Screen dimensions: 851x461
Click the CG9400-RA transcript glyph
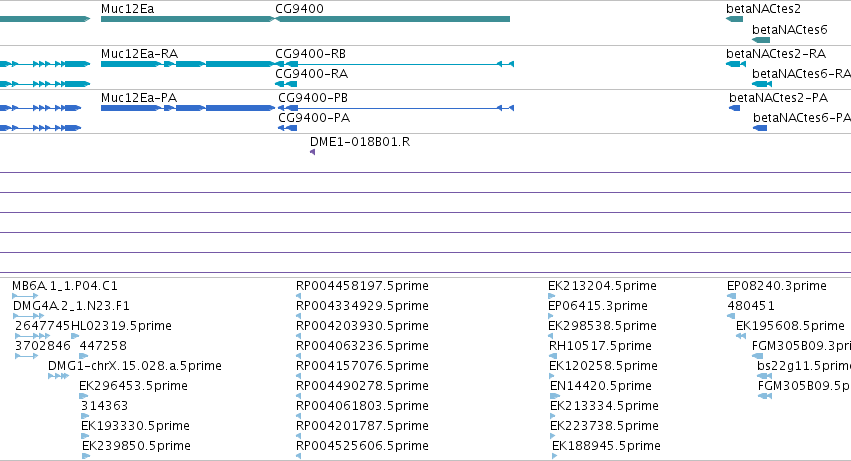point(286,84)
